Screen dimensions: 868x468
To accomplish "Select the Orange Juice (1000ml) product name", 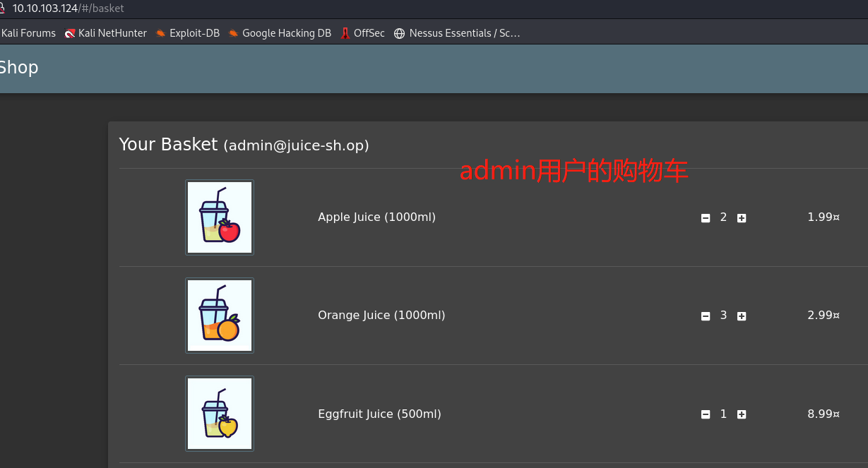I will [x=381, y=316].
